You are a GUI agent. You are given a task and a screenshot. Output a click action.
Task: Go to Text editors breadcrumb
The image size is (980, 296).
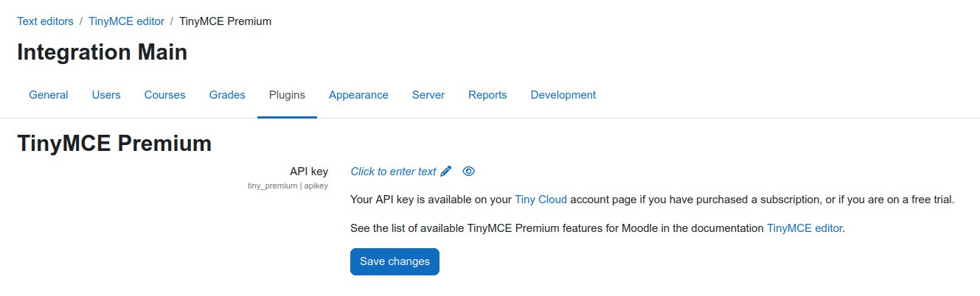[46, 21]
